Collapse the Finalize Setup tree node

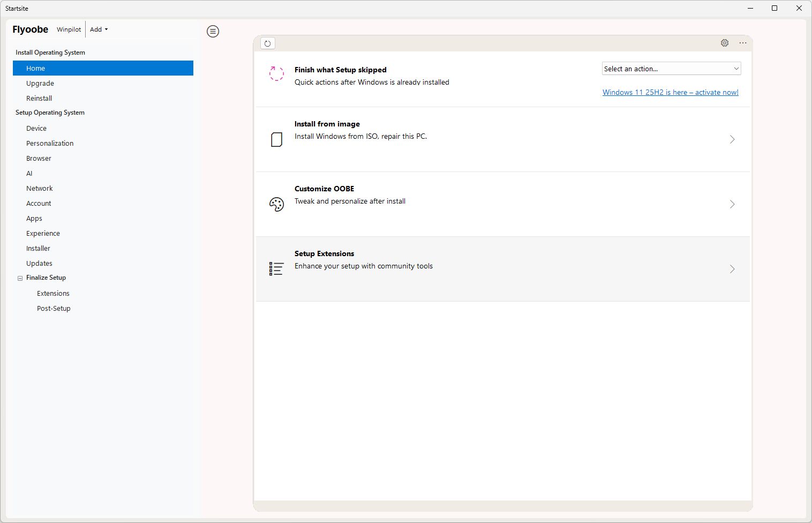click(20, 278)
